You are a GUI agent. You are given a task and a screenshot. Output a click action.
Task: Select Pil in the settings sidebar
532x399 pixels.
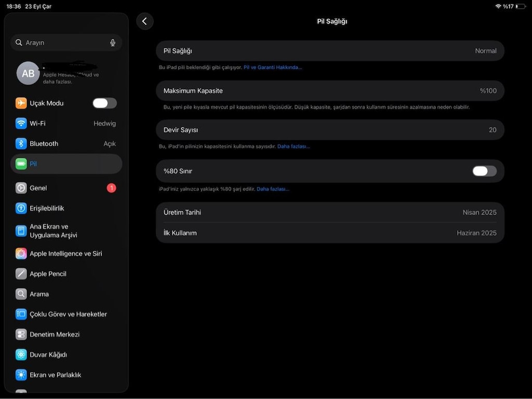66,164
